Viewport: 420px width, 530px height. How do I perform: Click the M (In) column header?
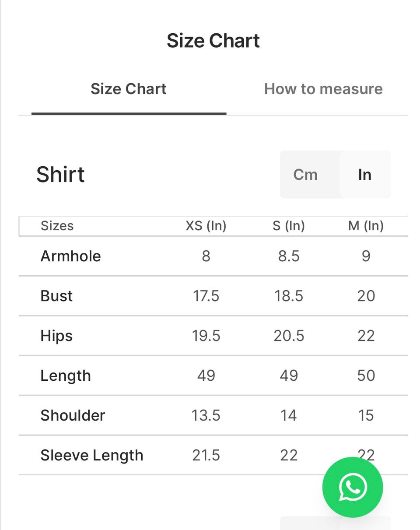pyautogui.click(x=366, y=226)
